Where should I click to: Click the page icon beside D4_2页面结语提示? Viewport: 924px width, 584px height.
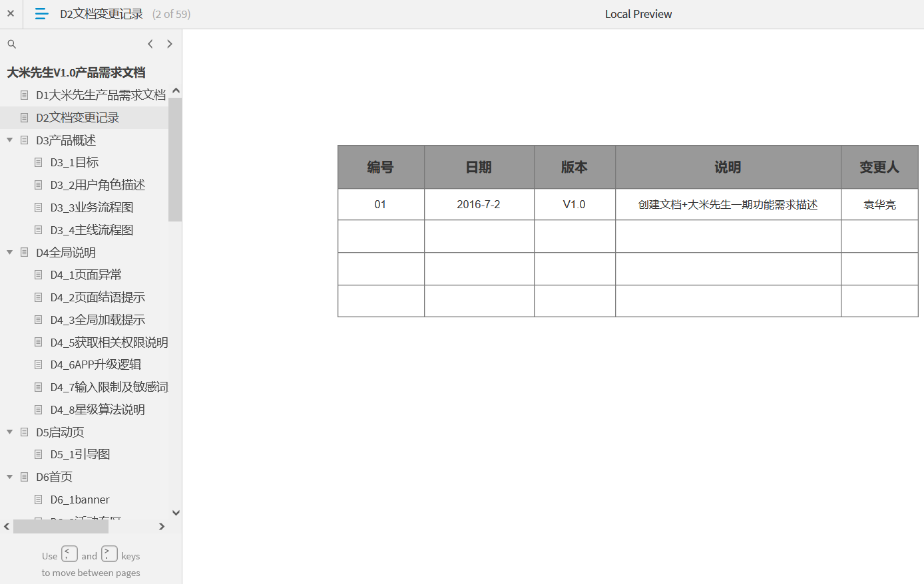point(39,297)
